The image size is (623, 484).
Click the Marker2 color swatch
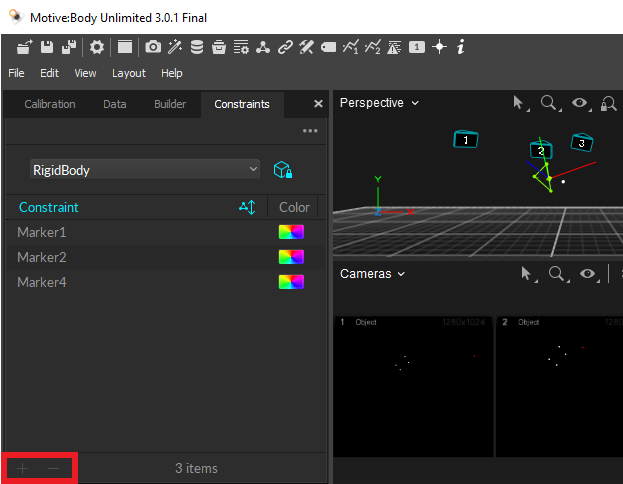[x=291, y=257]
